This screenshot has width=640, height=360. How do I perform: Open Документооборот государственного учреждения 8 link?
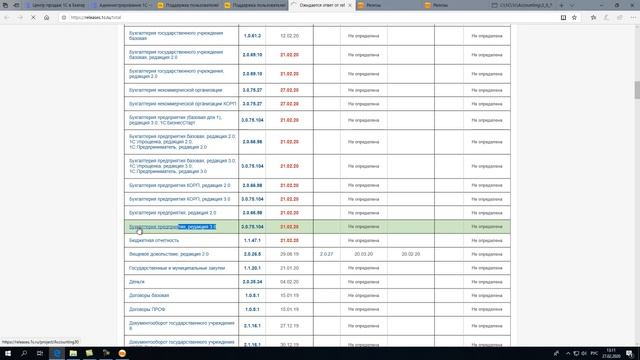pos(182,326)
